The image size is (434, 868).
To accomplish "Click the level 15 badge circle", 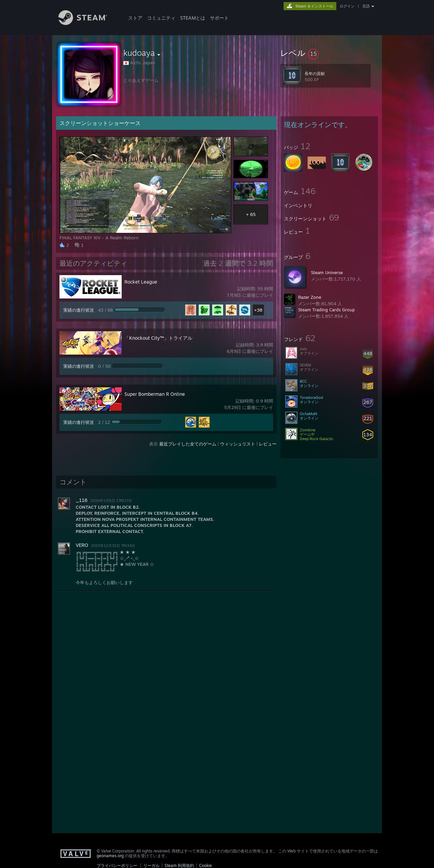I will (313, 54).
